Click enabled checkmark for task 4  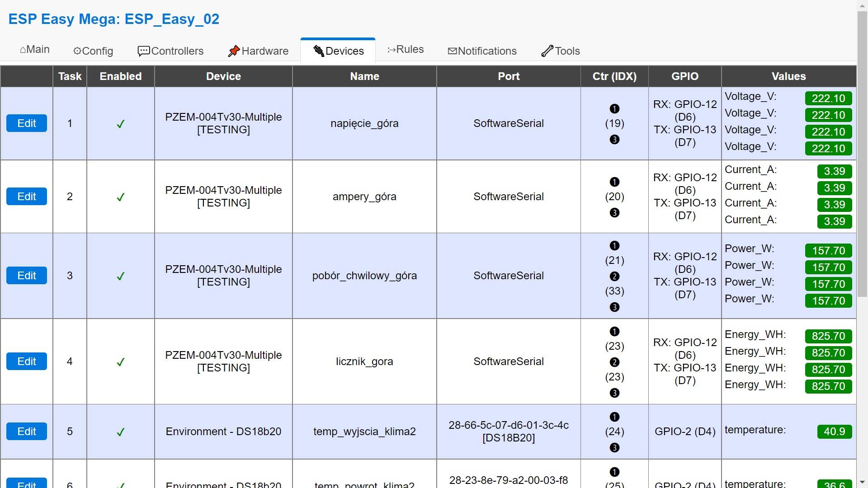(x=121, y=362)
